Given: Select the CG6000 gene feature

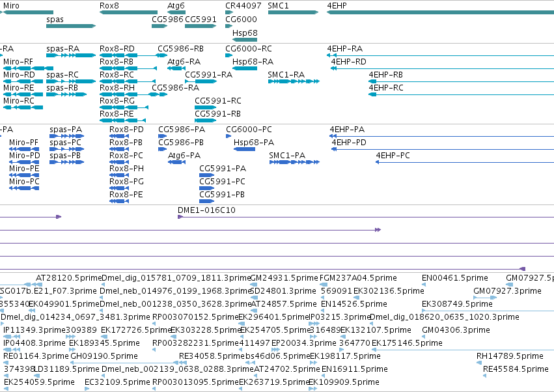Looking at the screenshot, I should (229, 26).
